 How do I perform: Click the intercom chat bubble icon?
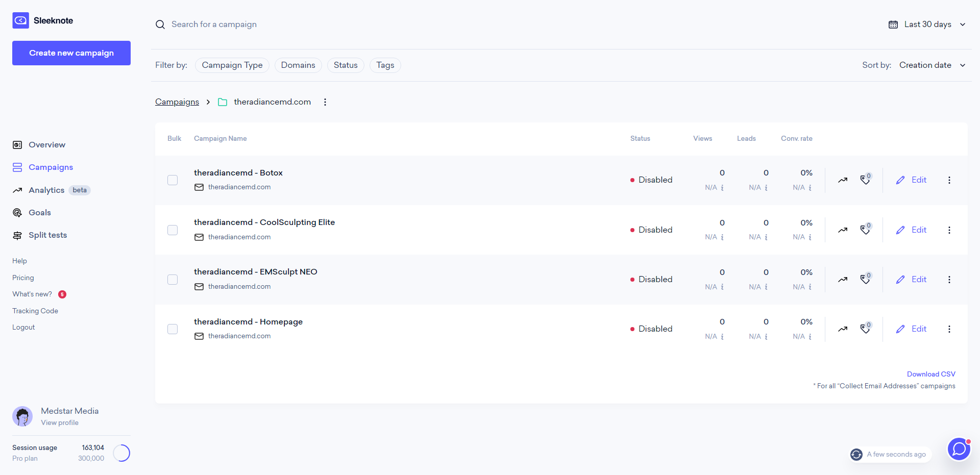(x=959, y=449)
